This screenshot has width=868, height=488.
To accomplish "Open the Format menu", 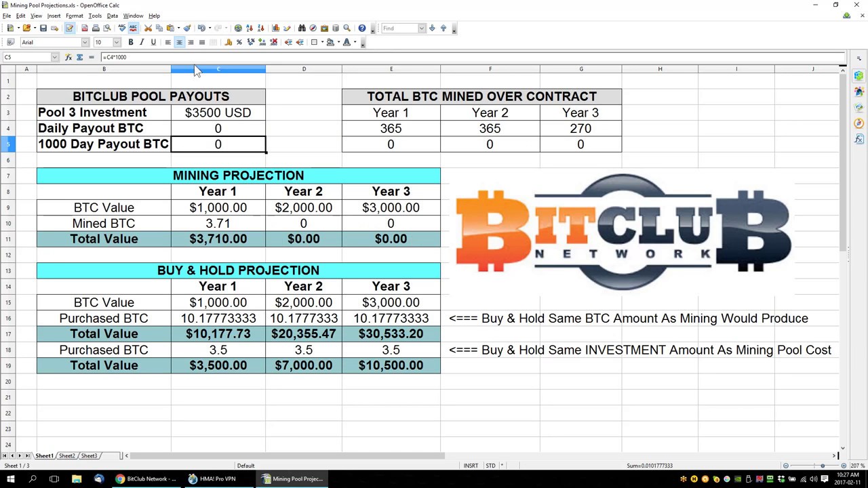I will (x=75, y=16).
